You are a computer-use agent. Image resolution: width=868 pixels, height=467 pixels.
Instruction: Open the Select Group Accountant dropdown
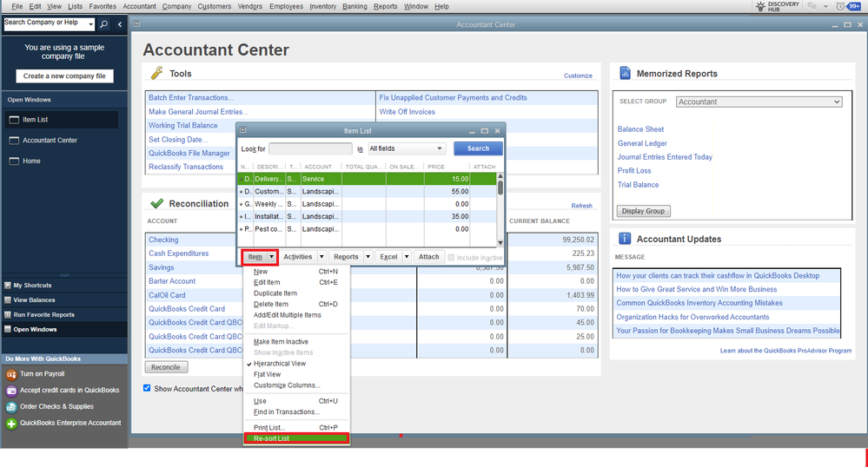(x=759, y=102)
